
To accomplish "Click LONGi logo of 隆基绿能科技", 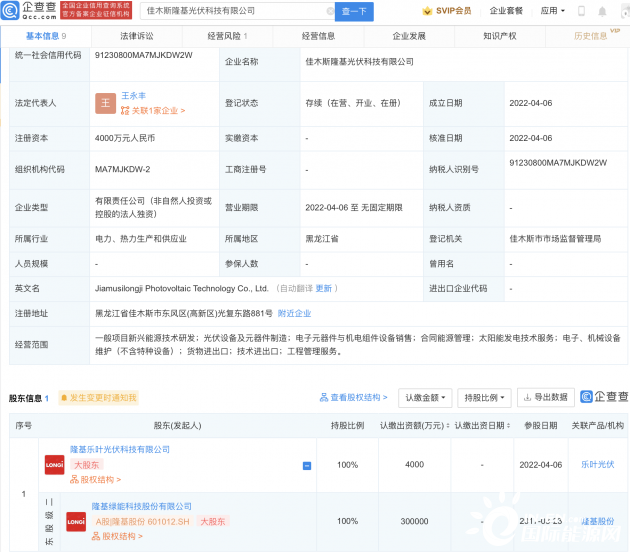I will click(76, 522).
